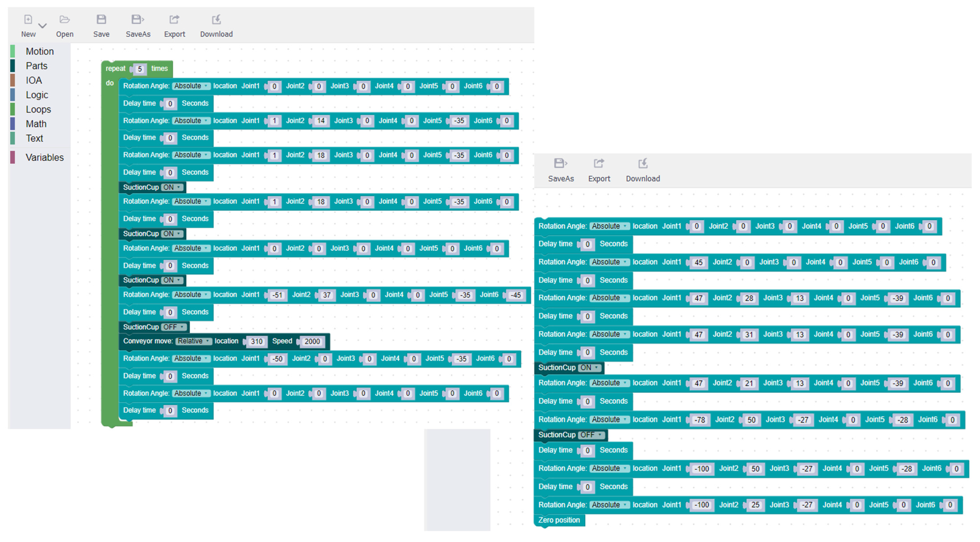Click the Download icon in right toolbar
This screenshot has width=980, height=542.
(x=642, y=163)
